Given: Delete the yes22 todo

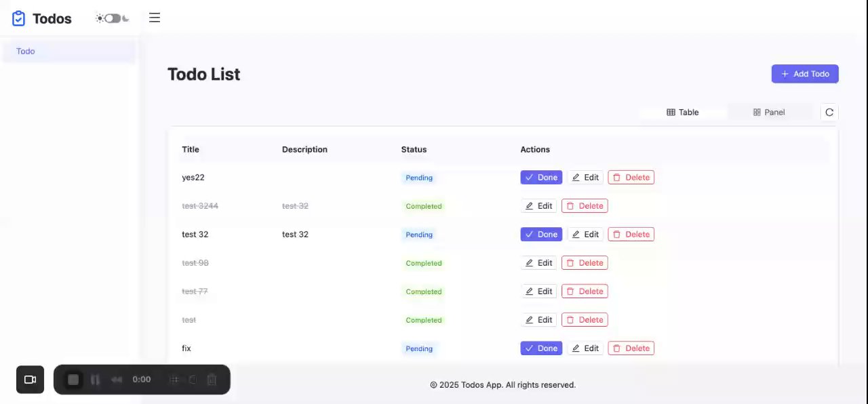Looking at the screenshot, I should coord(631,178).
